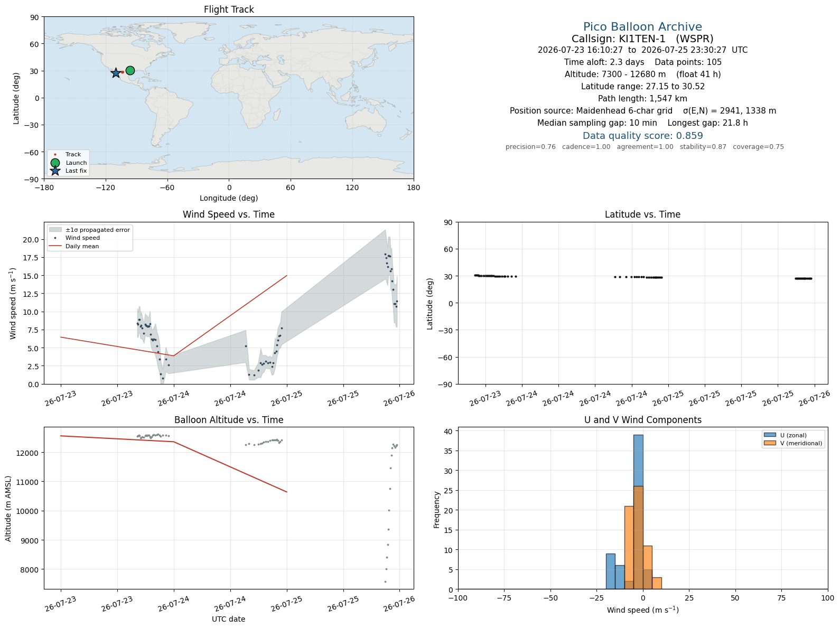Click the "Pico Balloon Archive" heading
840x628 pixels.
[642, 27]
